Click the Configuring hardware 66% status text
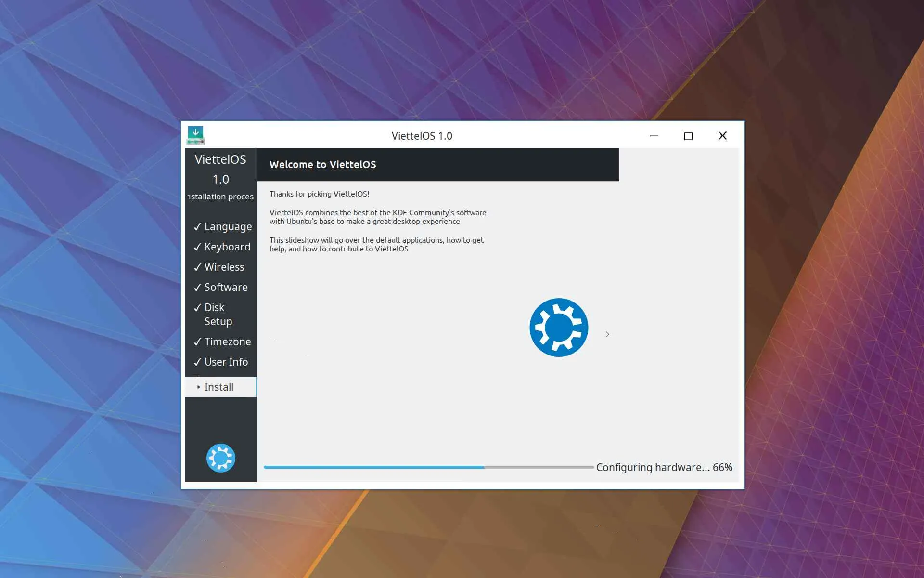 point(664,467)
